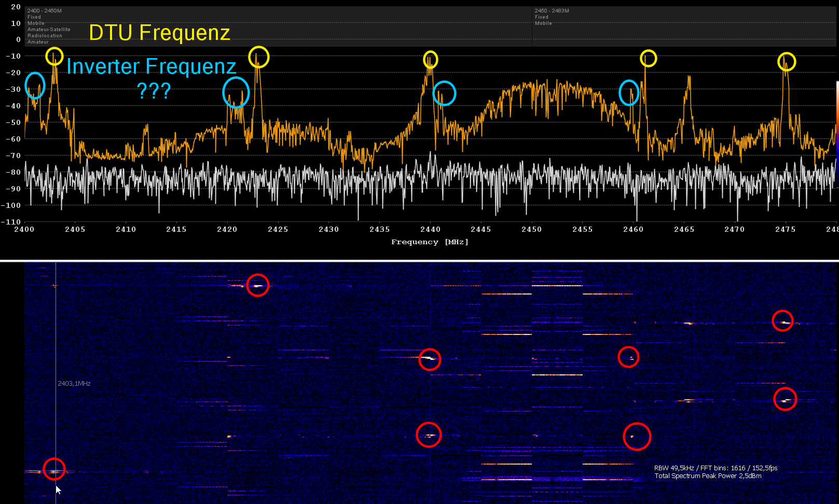The image size is (839, 504).
Task: Click the 2435 frequency axis tick label
Action: click(379, 229)
